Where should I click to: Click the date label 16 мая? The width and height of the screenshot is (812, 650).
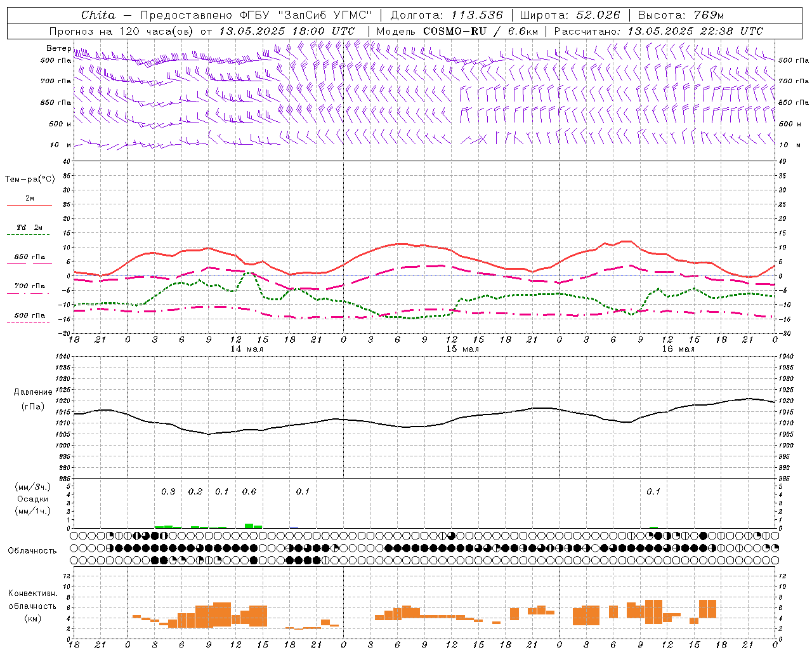(x=678, y=349)
